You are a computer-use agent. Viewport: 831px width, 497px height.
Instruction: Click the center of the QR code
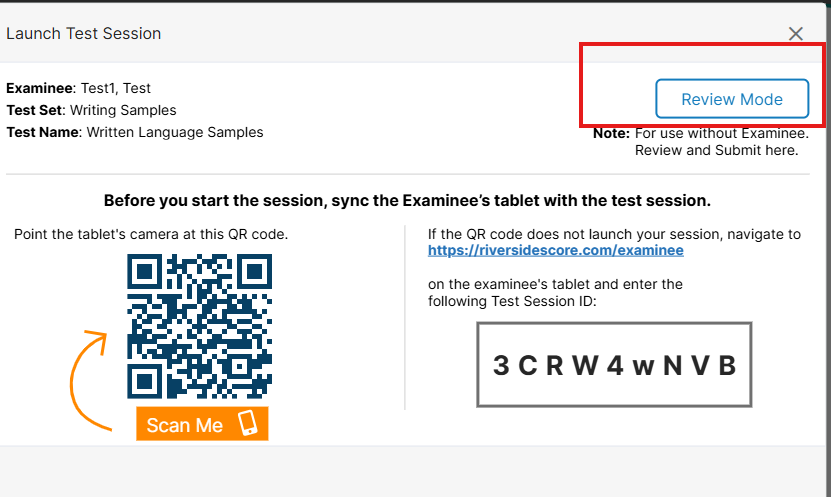[x=200, y=325]
